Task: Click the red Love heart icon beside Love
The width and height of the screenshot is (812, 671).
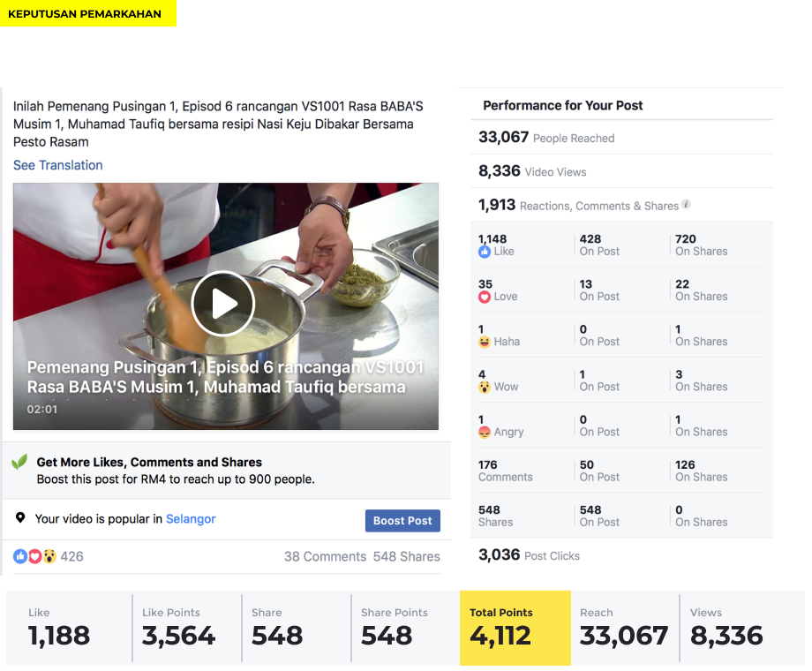Action: (x=485, y=297)
